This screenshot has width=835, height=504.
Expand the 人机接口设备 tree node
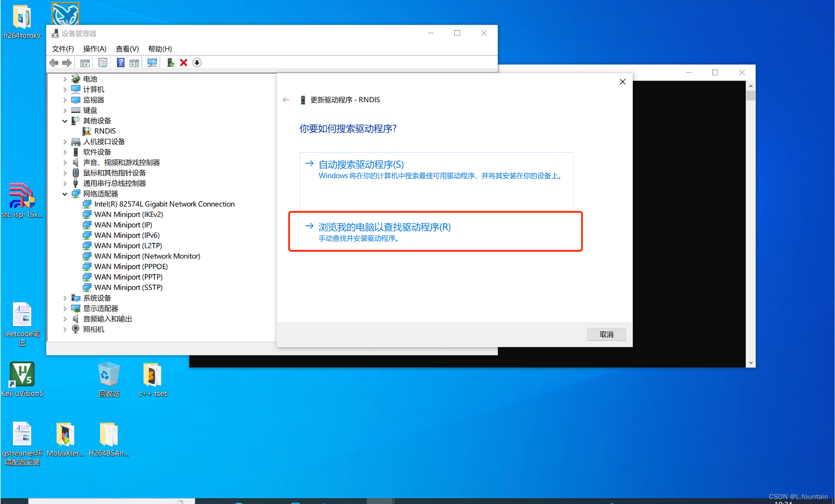click(x=65, y=142)
